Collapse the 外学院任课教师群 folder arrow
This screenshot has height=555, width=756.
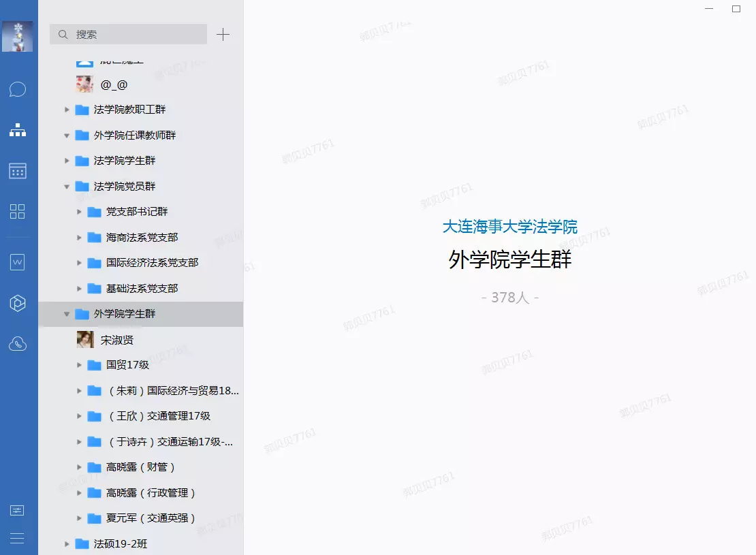[67, 136]
